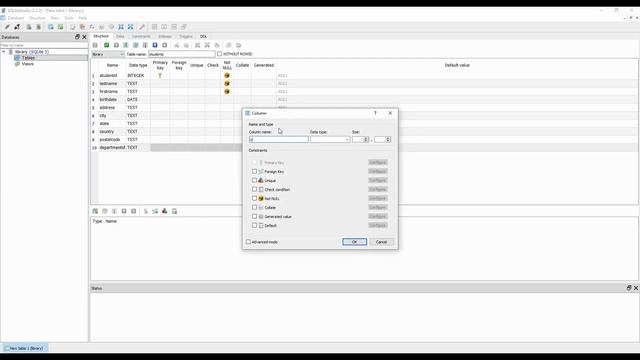Click the add table unique constraint icon
Image resolution: width=640 pixels, height=360 pixels.
tap(165, 211)
